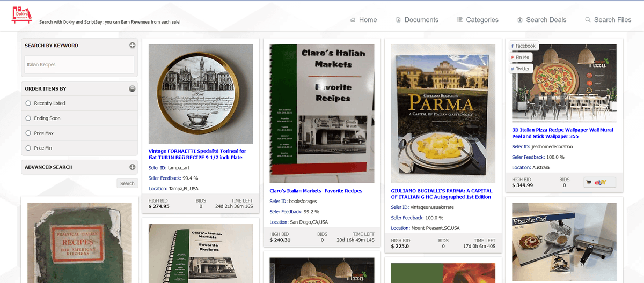
Task: Open the Search Files menu item
Action: (608, 20)
